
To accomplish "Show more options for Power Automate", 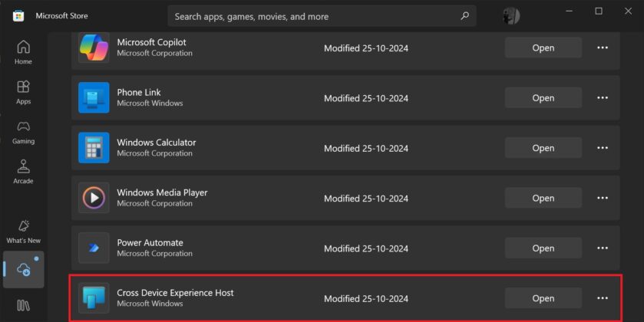I will (603, 248).
